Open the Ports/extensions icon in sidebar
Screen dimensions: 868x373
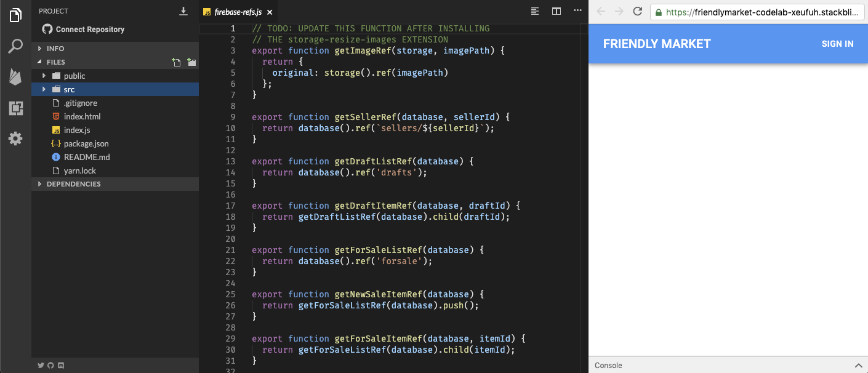[x=15, y=108]
